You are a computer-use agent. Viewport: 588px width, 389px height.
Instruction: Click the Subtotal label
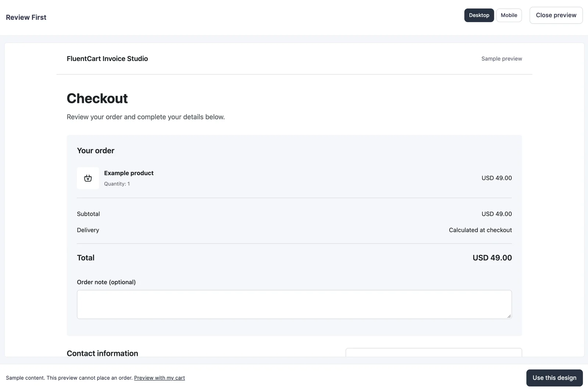[x=88, y=214]
